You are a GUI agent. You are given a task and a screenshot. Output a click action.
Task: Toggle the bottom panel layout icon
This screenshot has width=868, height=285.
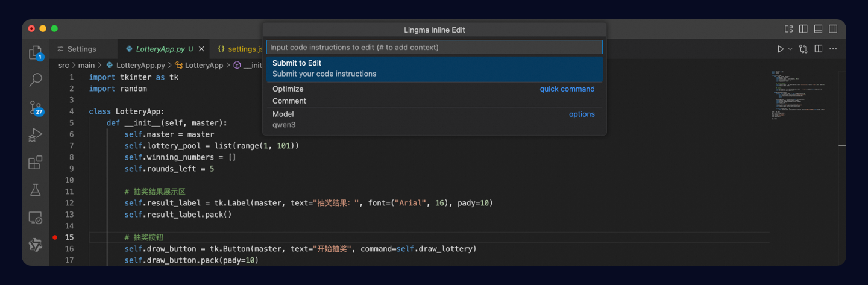pyautogui.click(x=818, y=29)
